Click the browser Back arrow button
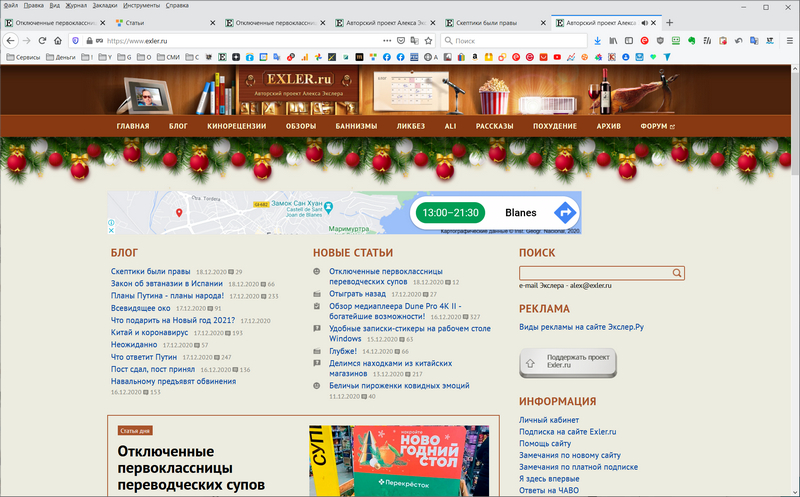 (10, 41)
